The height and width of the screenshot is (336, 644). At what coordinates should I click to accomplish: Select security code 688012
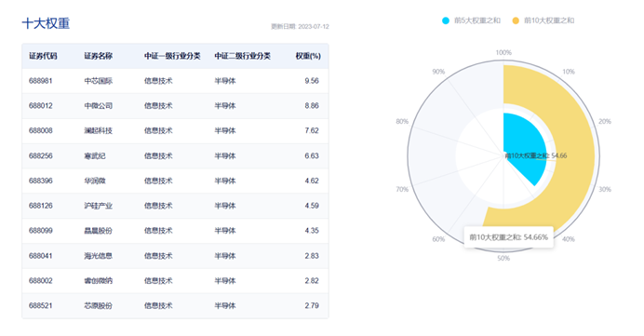pyautogui.click(x=41, y=105)
